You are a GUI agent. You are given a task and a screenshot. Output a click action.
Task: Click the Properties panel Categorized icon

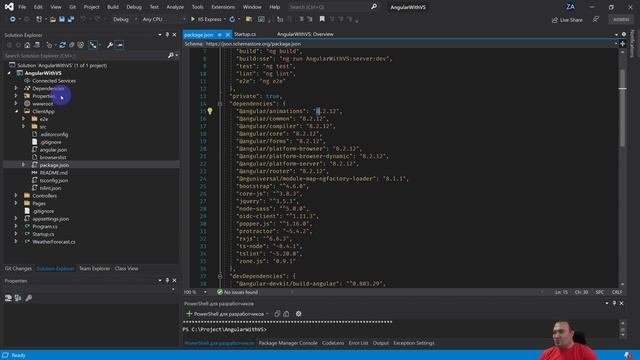8,298
